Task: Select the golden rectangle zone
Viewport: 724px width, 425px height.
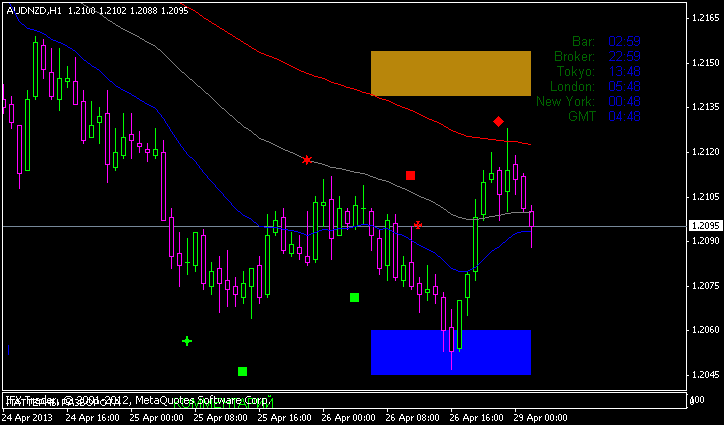Action: [x=450, y=73]
